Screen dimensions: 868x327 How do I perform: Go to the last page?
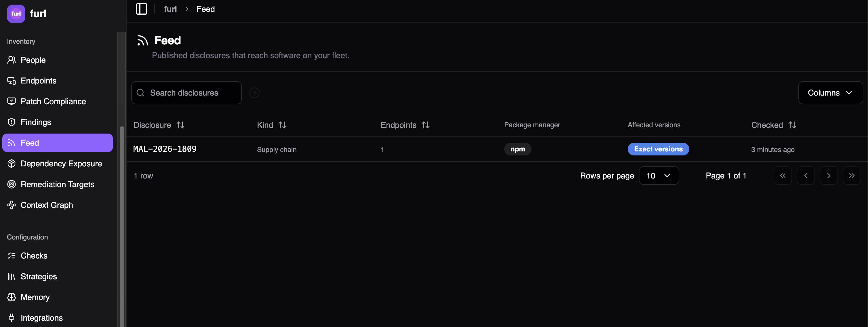852,176
